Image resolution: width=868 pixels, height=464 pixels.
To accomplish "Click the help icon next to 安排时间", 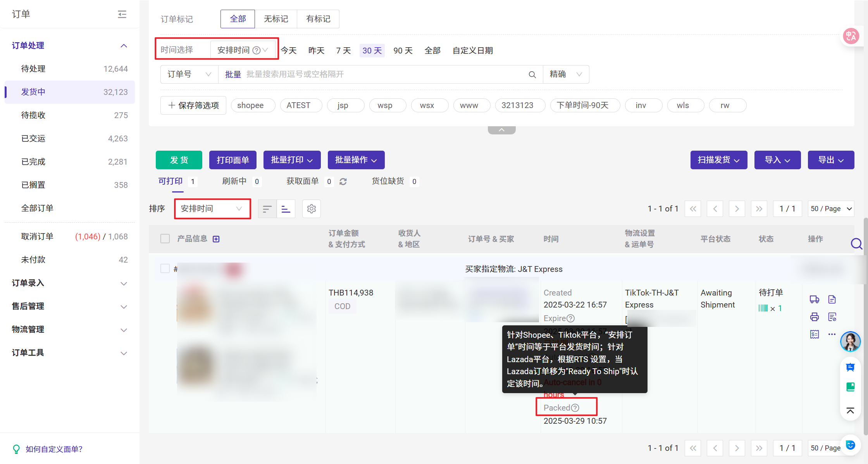I will pos(256,50).
